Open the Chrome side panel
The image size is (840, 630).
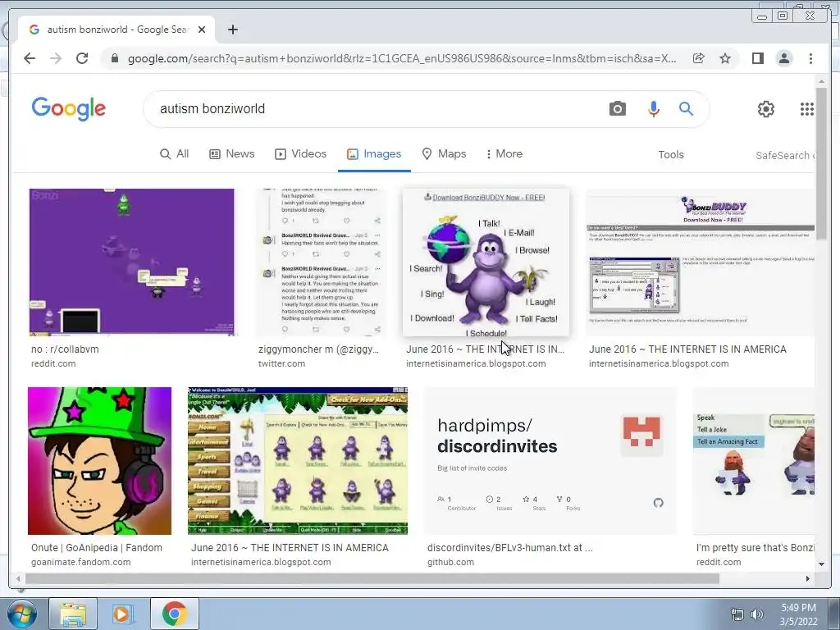[x=757, y=58]
